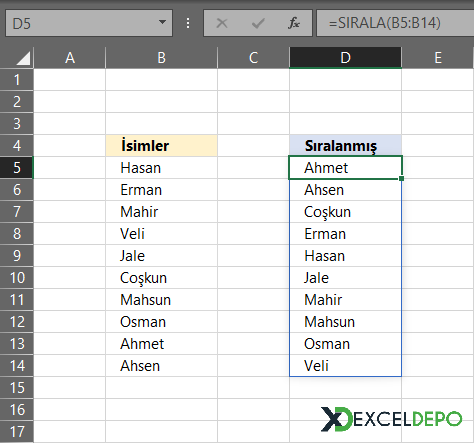
Task: Confirm formula entry with checkmark icon
Action: click(x=258, y=23)
